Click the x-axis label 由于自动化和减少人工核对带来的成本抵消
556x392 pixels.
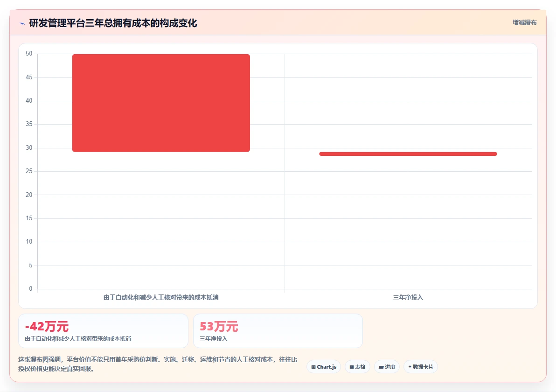161,297
